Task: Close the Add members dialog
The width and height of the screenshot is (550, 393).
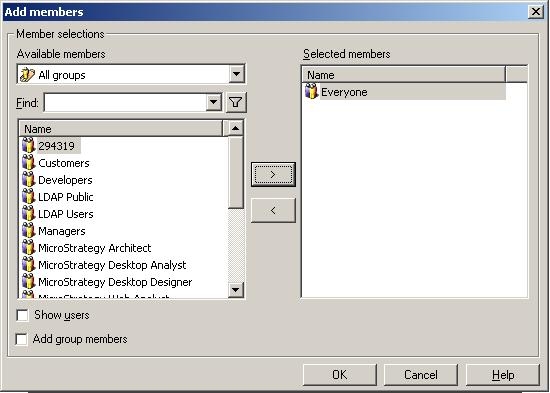Action: [x=536, y=12]
